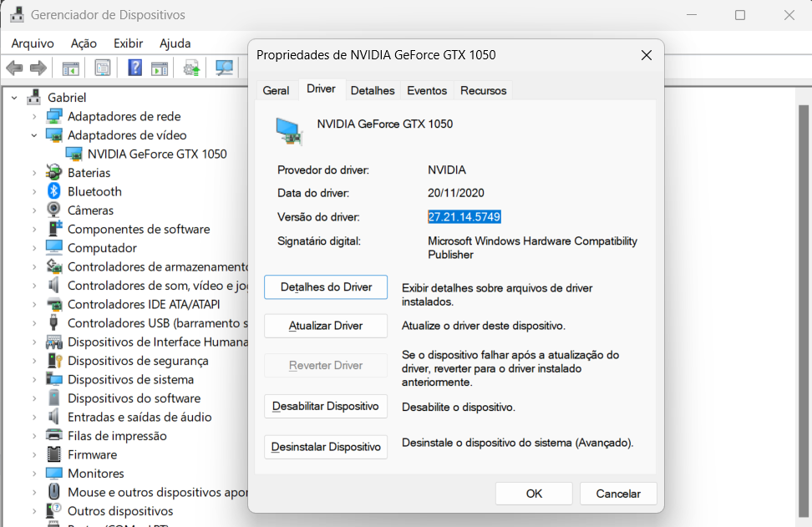This screenshot has width=812, height=527.
Task: Click the Desinstalar Dispositivo button
Action: click(x=326, y=447)
